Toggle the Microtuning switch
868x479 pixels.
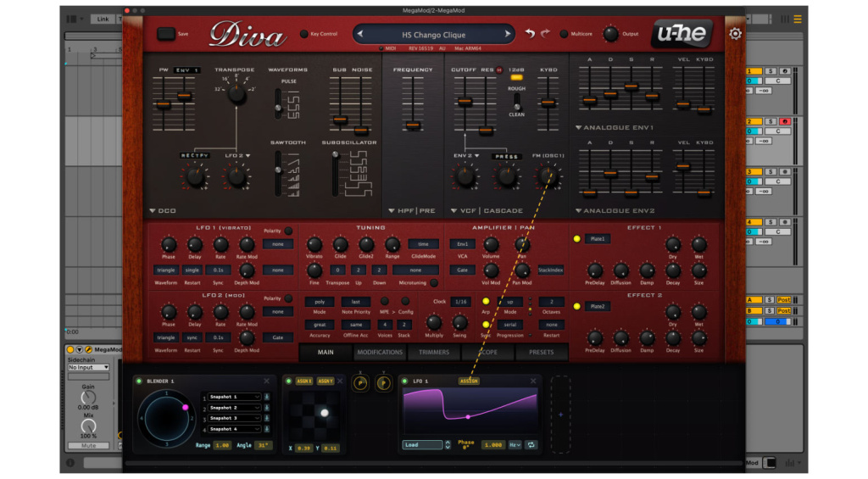point(434,283)
